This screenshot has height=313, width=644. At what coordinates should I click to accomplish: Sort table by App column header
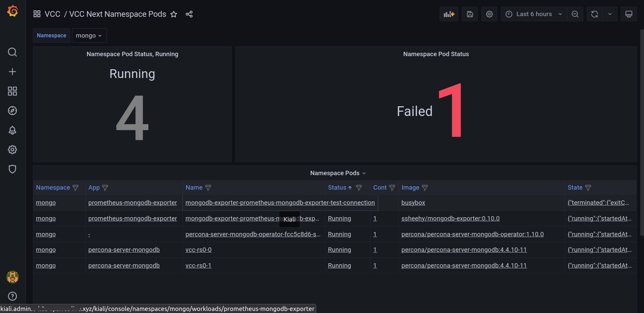tap(94, 188)
